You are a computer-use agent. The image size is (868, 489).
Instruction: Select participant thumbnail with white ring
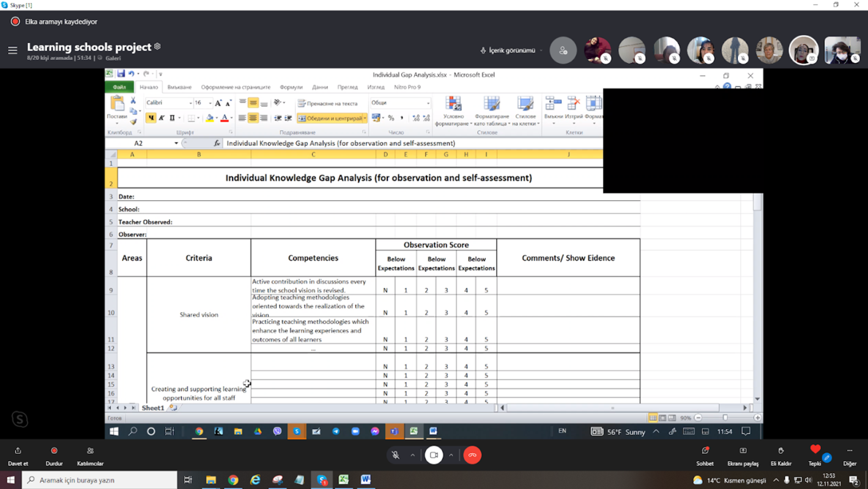pos(803,50)
